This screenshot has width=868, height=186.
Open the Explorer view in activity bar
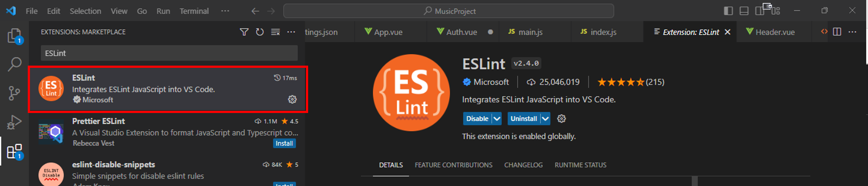coord(14,36)
